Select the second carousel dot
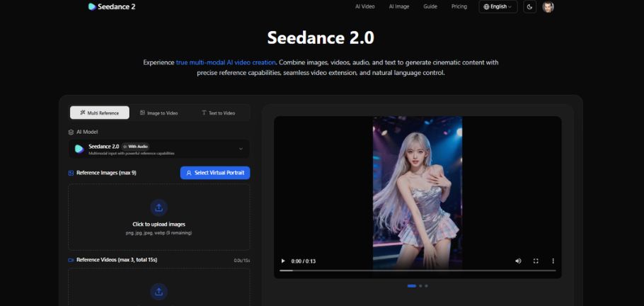 [x=420, y=286]
